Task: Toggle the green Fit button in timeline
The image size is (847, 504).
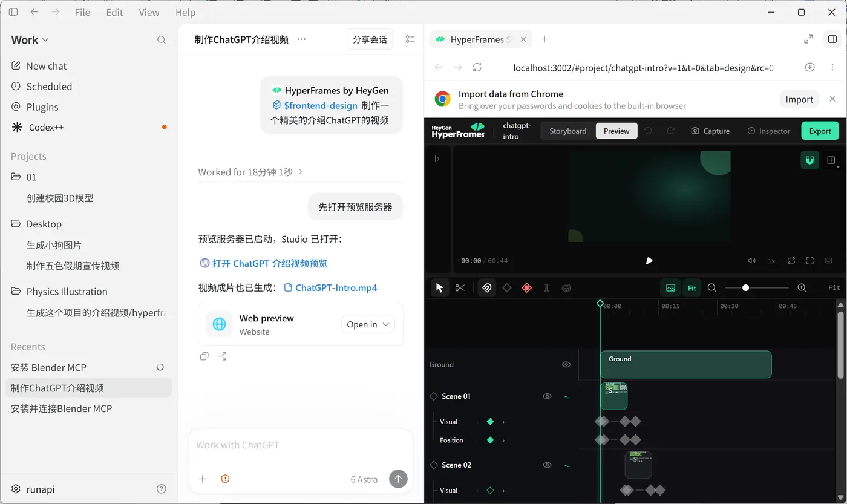Action: 692,288
